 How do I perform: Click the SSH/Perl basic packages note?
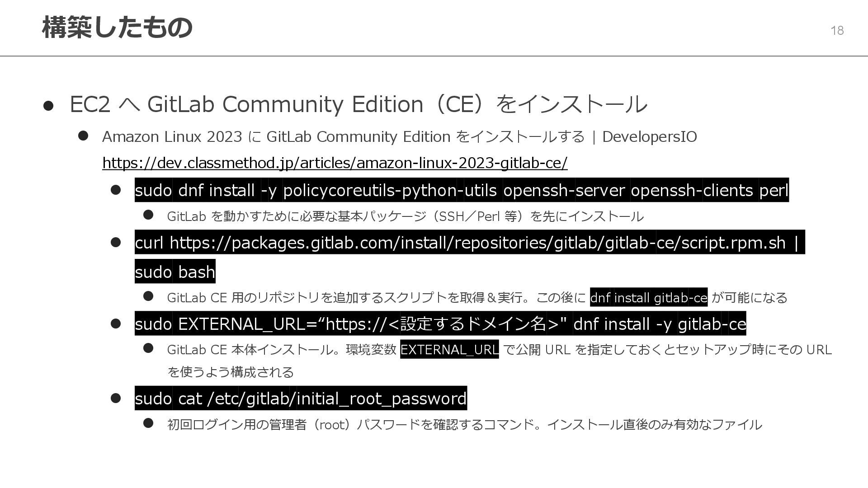[x=405, y=216]
